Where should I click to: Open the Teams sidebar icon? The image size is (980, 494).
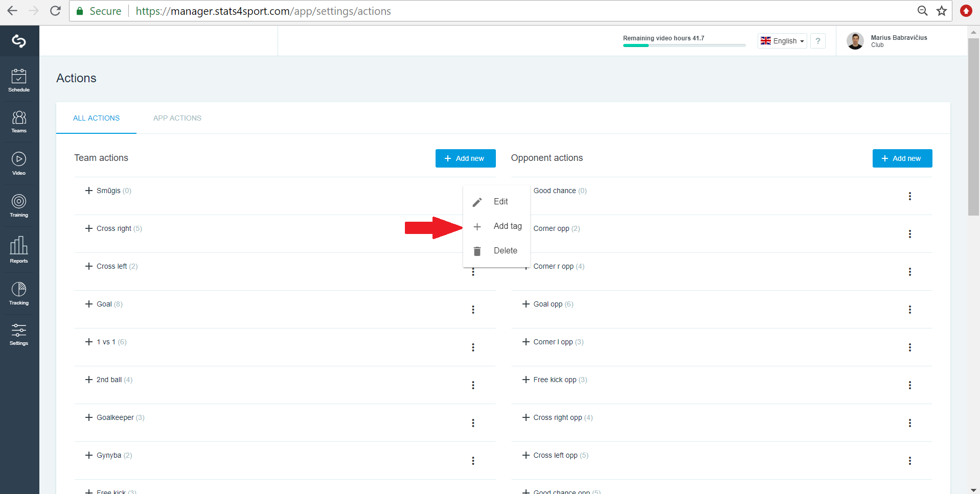click(19, 122)
